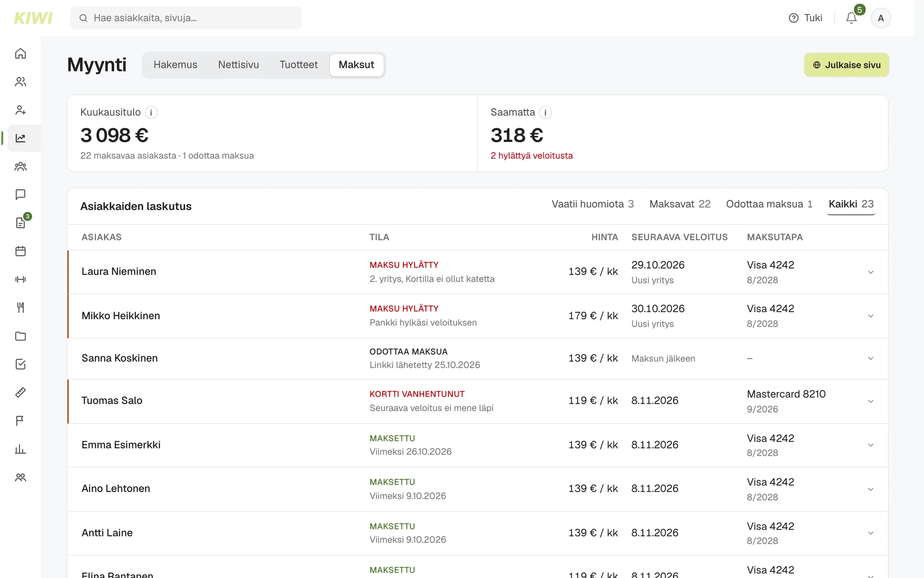Open the bar chart statistics sidebar icon

[20, 449]
